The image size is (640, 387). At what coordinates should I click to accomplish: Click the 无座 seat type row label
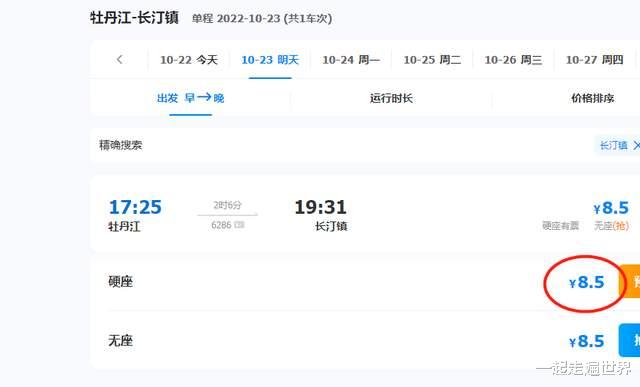coord(120,340)
